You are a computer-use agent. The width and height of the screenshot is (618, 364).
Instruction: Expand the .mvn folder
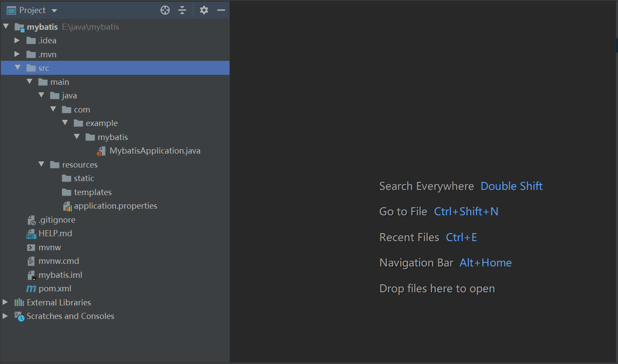(x=17, y=54)
